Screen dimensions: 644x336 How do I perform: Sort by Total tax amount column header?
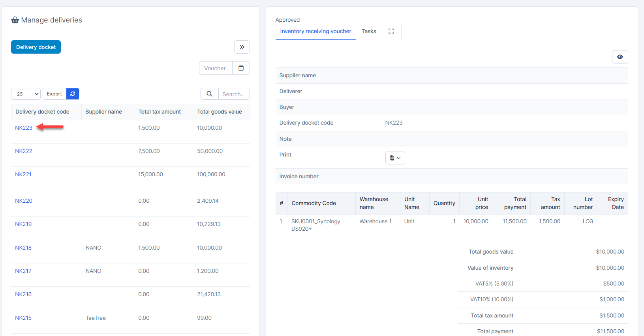tap(160, 112)
